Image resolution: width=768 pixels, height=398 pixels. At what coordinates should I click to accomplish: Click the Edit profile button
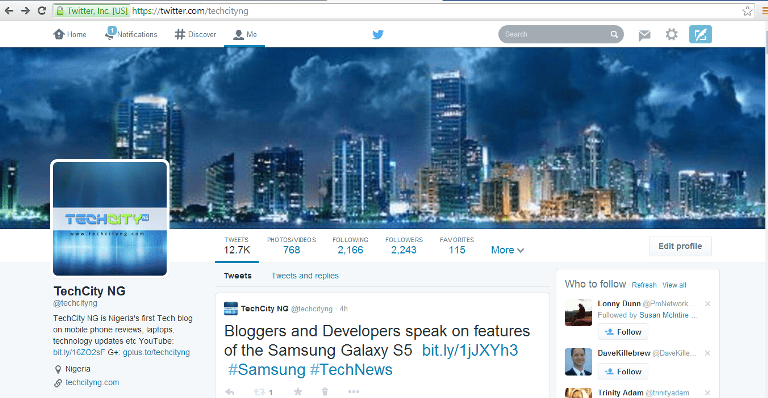point(680,246)
